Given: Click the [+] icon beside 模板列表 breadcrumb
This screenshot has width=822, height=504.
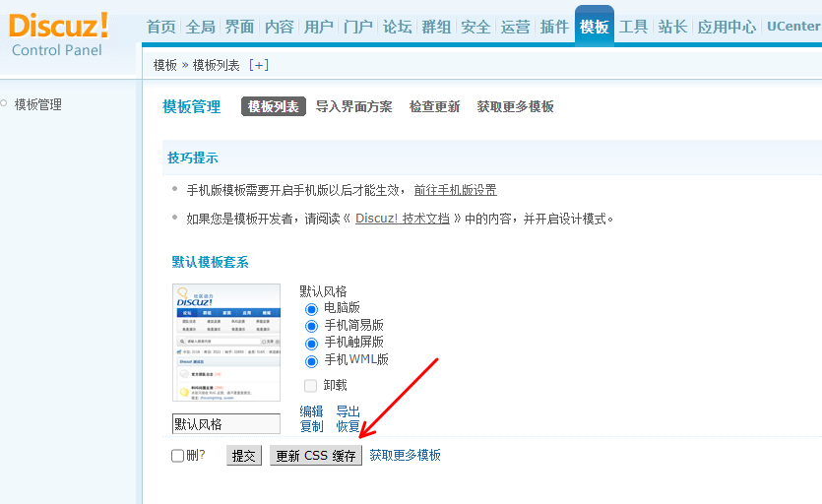Looking at the screenshot, I should pyautogui.click(x=258, y=65).
